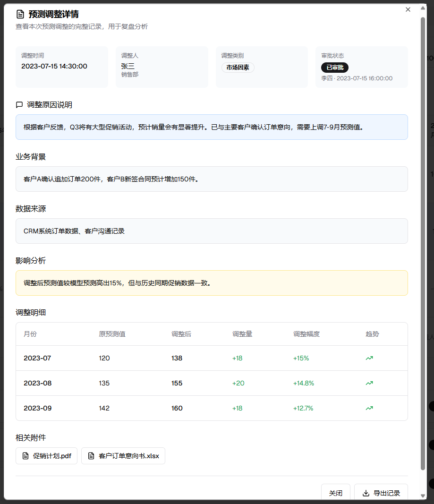The width and height of the screenshot is (434, 504).
Task: Click the 调整幅度 column header
Action: (306, 334)
